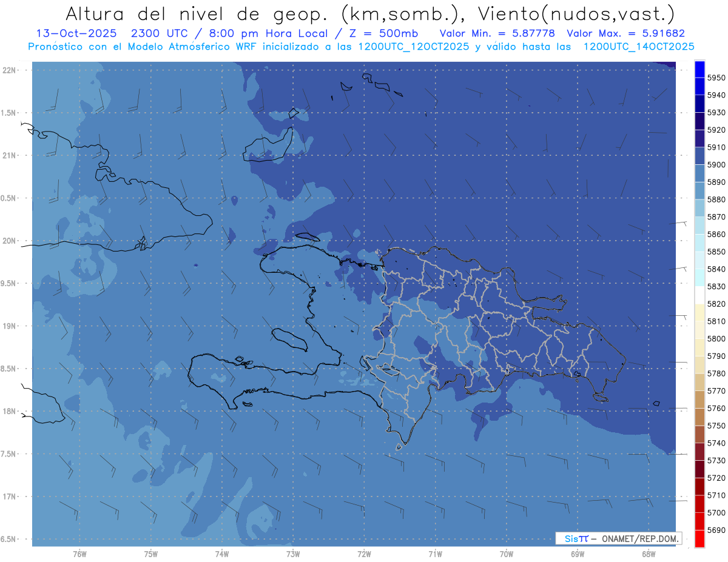The image size is (728, 562).
Task: Click the 71W longitude axis label
Action: point(435,554)
